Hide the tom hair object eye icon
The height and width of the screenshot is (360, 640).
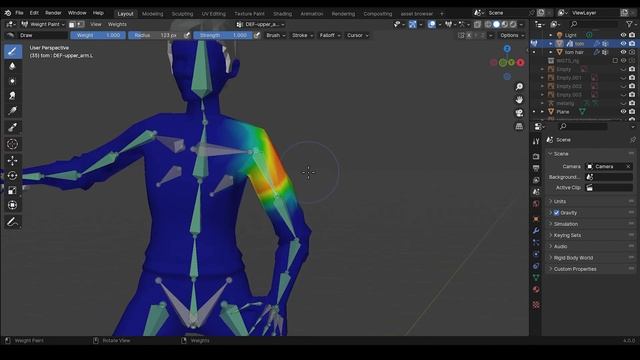click(623, 52)
